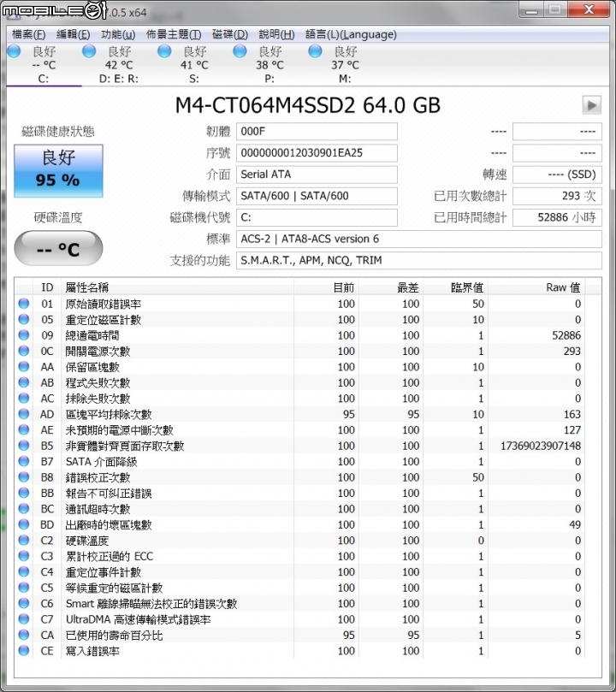The width and height of the screenshot is (616, 692).
Task: Open the 編輯(E) menu
Action: click(x=74, y=34)
